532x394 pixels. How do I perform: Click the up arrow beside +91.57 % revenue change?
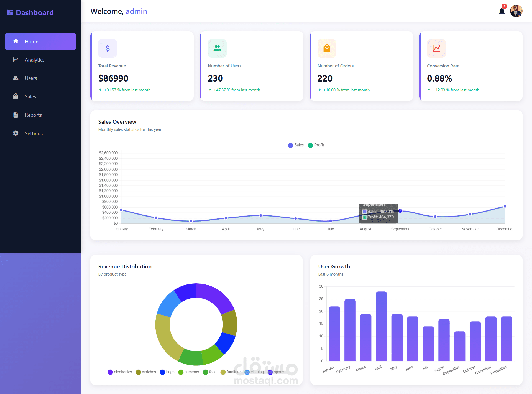[x=100, y=90]
